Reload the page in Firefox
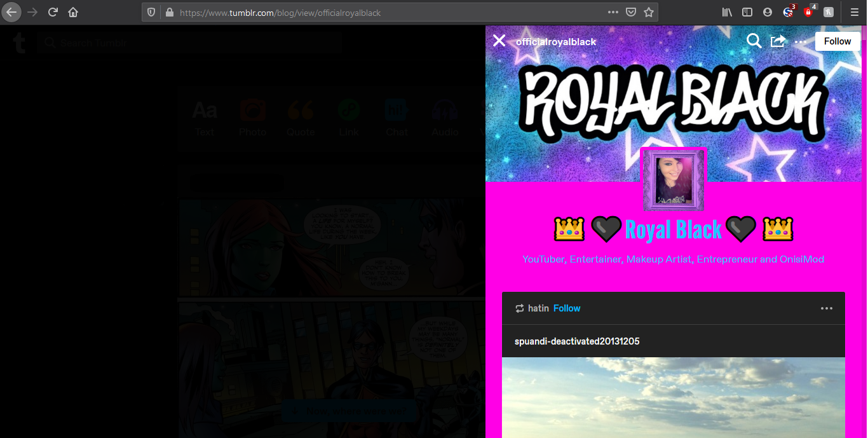The width and height of the screenshot is (868, 438). click(53, 12)
